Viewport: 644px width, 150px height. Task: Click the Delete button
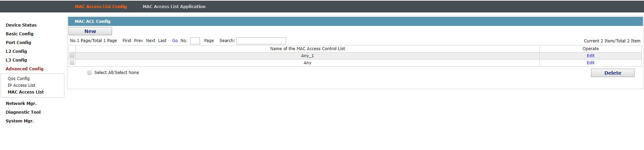(x=613, y=73)
